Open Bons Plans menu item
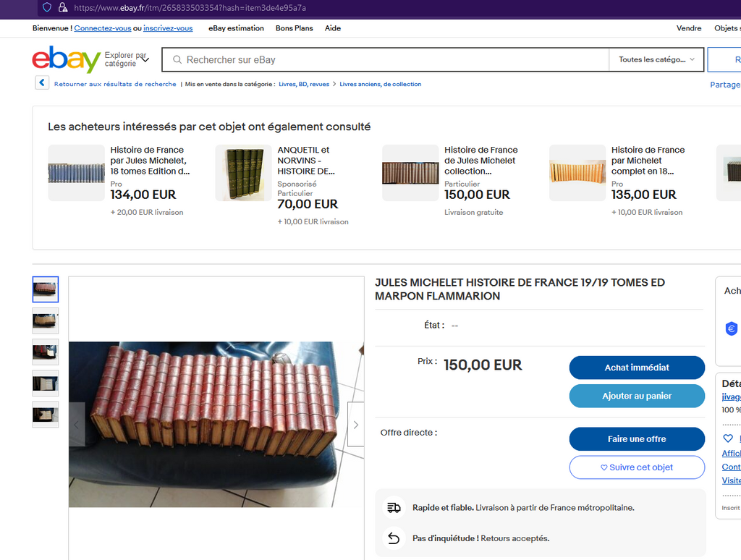This screenshot has height=560, width=741. pos(295,28)
